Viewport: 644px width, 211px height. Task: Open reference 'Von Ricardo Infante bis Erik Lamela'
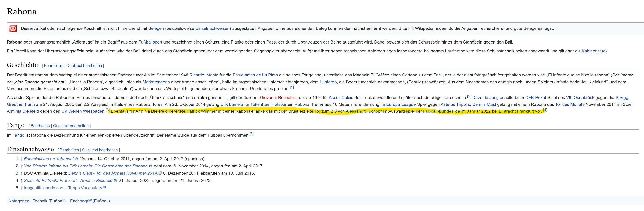click(x=86, y=166)
